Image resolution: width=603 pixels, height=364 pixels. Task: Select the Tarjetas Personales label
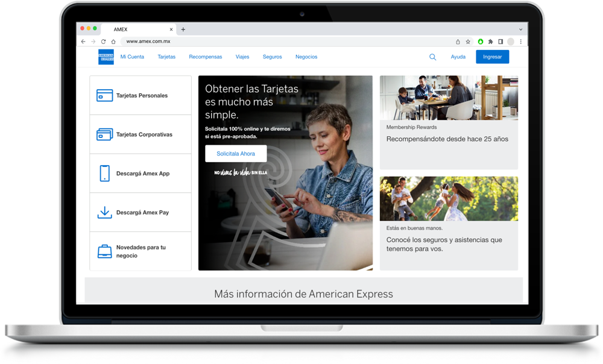(142, 96)
